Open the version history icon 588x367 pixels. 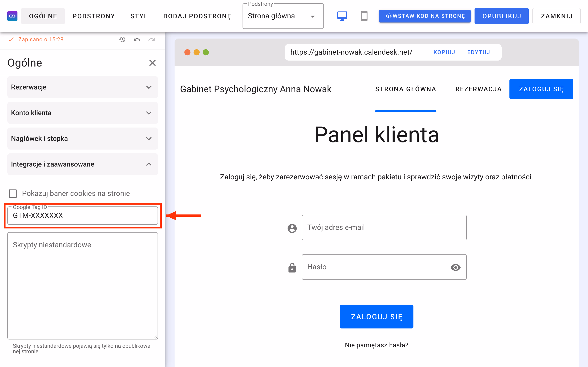[122, 39]
